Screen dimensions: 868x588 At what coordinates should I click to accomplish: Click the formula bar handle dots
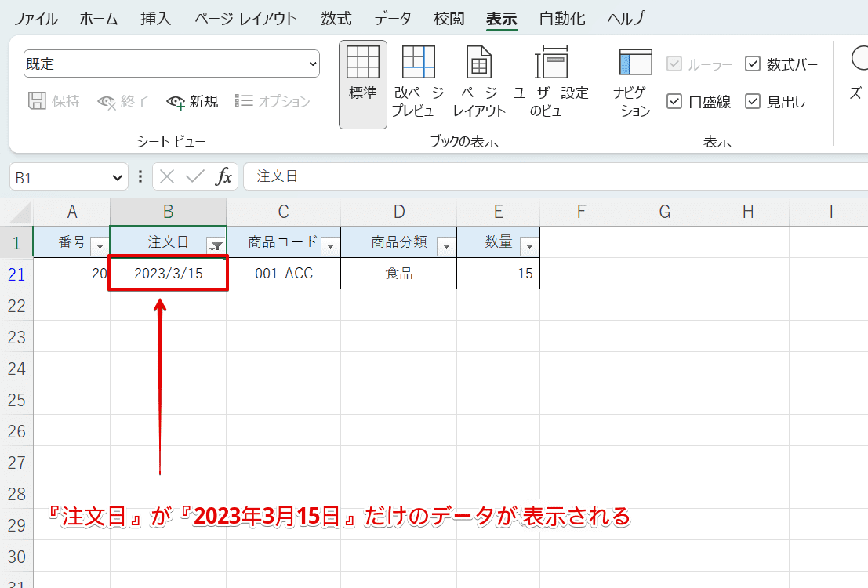140,176
